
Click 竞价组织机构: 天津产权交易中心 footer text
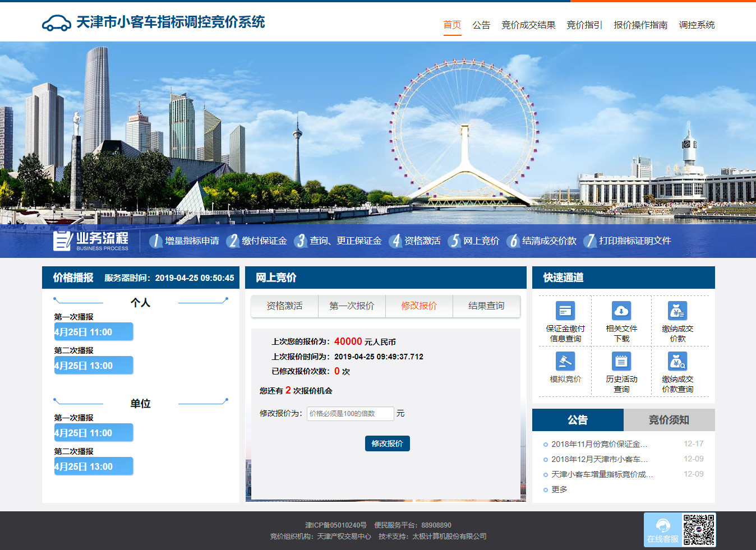[x=321, y=537]
